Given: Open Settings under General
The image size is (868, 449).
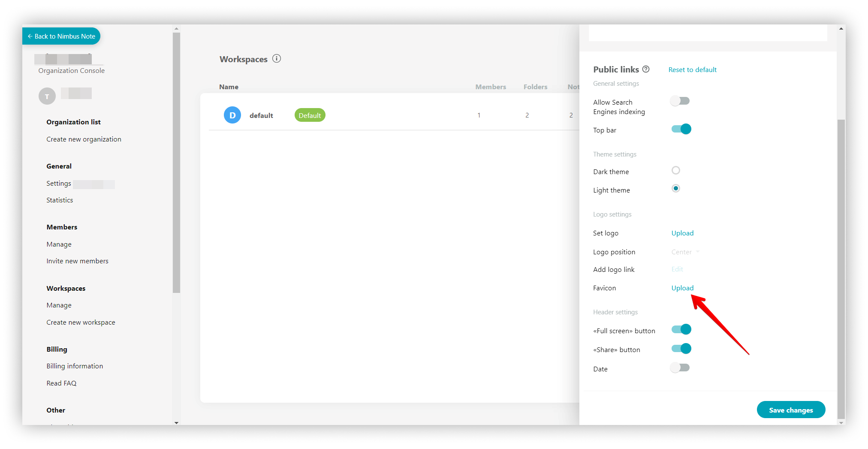Looking at the screenshot, I should [59, 183].
